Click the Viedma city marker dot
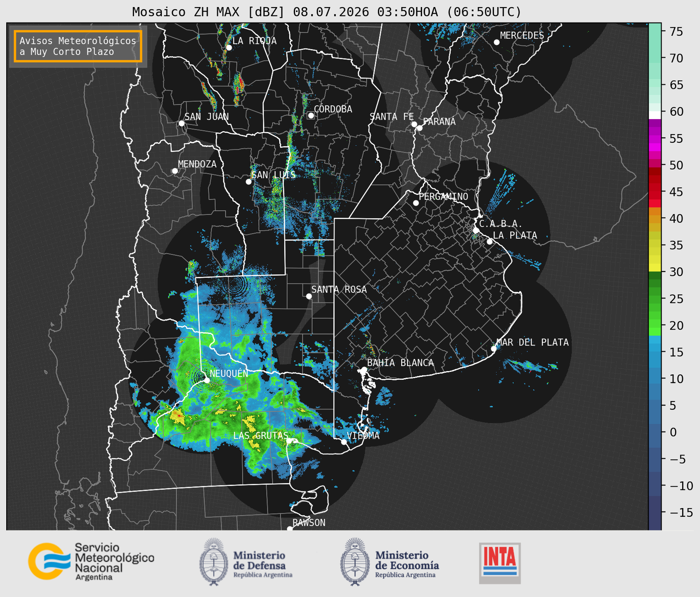Image resolution: width=700 pixels, height=597 pixels. [344, 442]
